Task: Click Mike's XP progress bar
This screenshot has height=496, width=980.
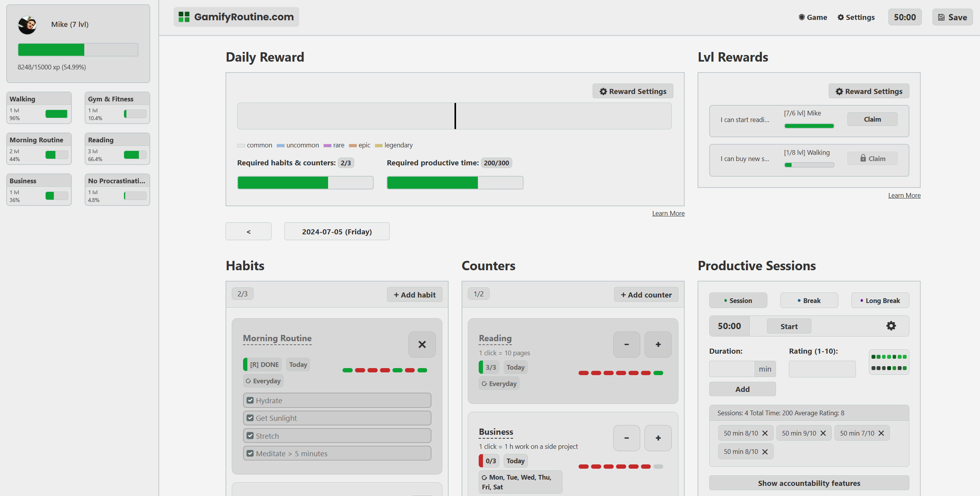Action: (x=78, y=50)
